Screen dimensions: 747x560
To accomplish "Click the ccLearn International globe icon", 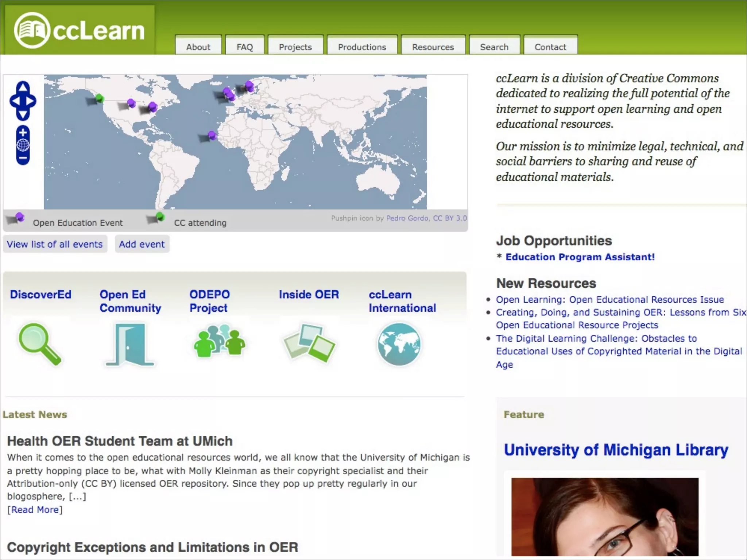I will pyautogui.click(x=399, y=344).
